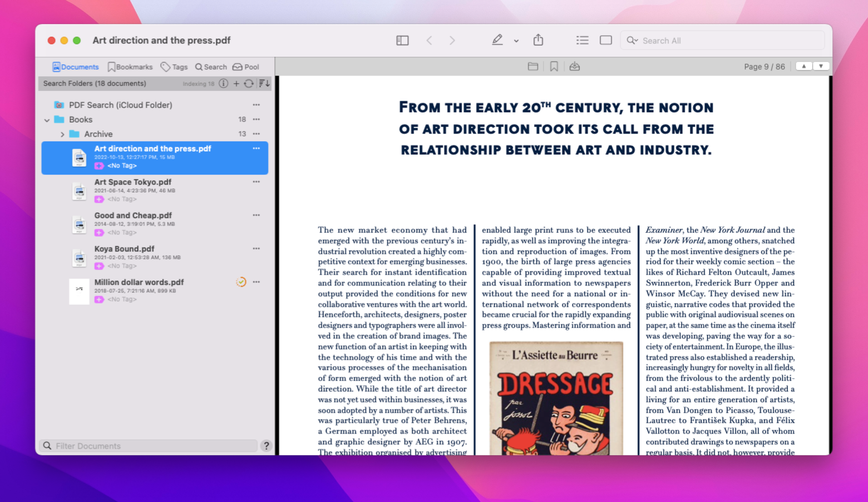This screenshot has height=502, width=868.
Task: Click the Art Space Tokyo PDF file icon
Action: (x=79, y=191)
